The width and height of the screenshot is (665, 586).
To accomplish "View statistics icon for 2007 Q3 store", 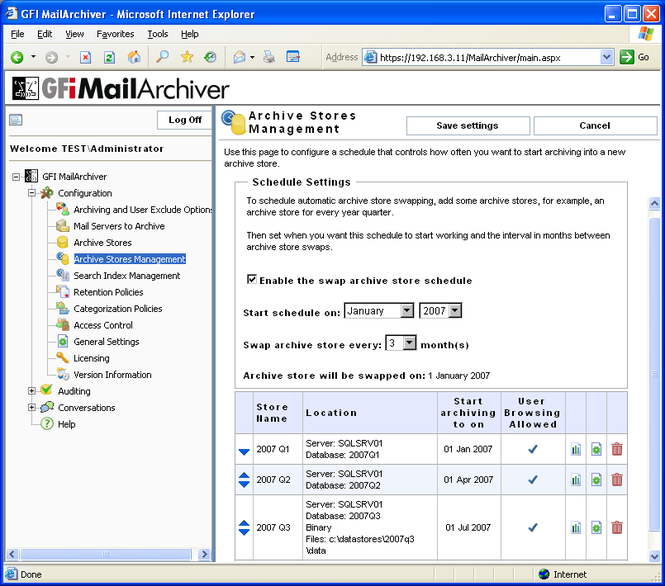I will tap(576, 527).
